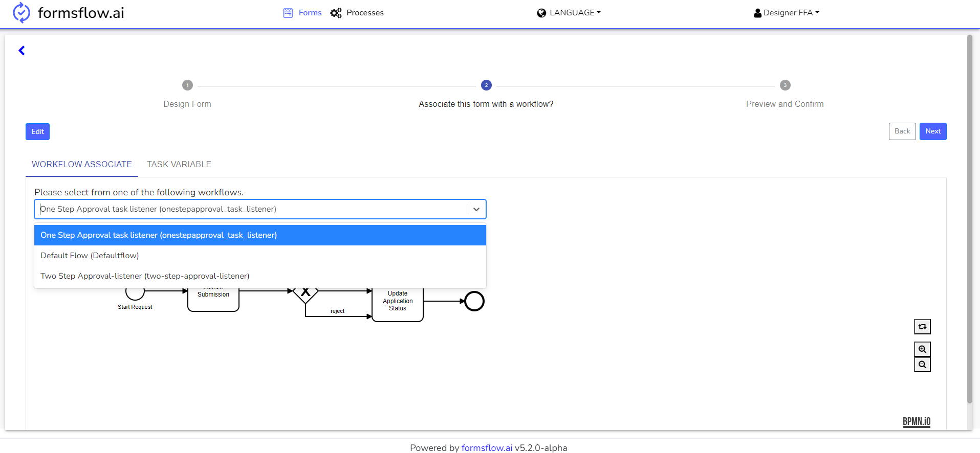Click the Processes gears icon

coord(336,13)
